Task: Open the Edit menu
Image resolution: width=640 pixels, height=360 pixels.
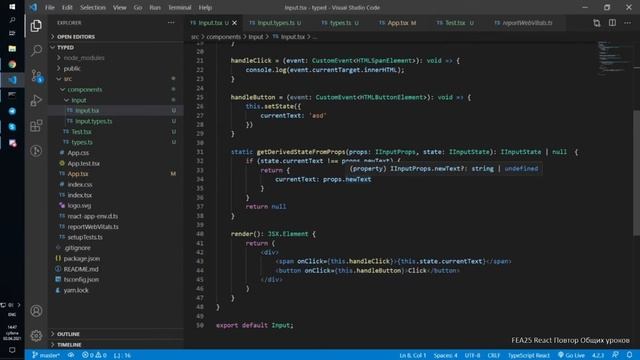Action: pos(67,7)
